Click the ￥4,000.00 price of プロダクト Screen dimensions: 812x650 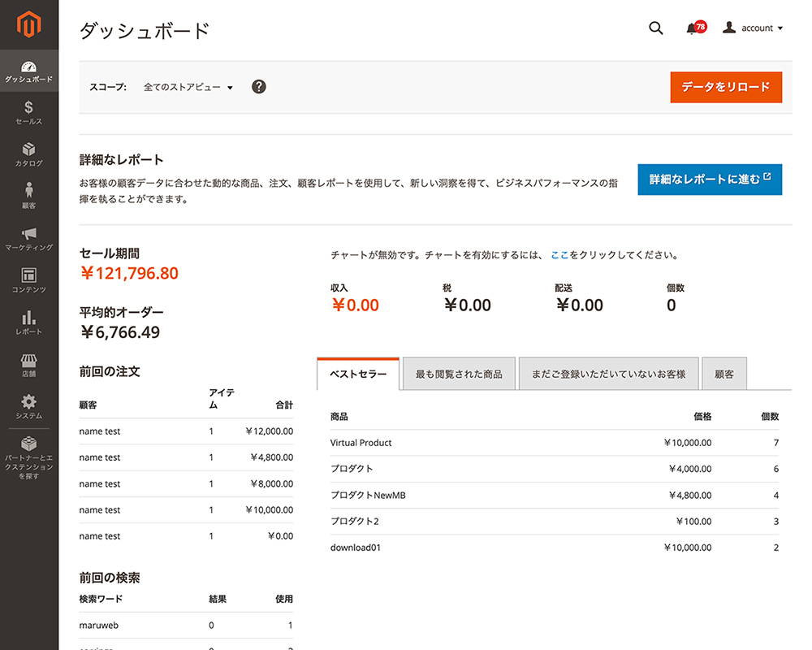coord(689,469)
